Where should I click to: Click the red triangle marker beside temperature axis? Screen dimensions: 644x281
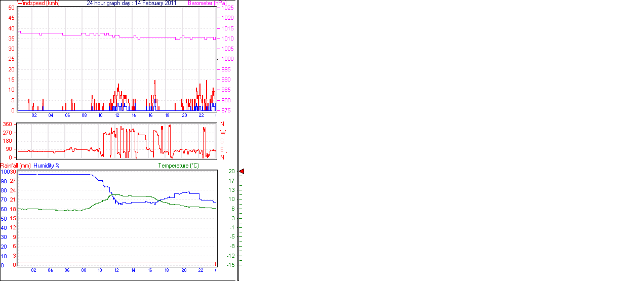(x=241, y=172)
